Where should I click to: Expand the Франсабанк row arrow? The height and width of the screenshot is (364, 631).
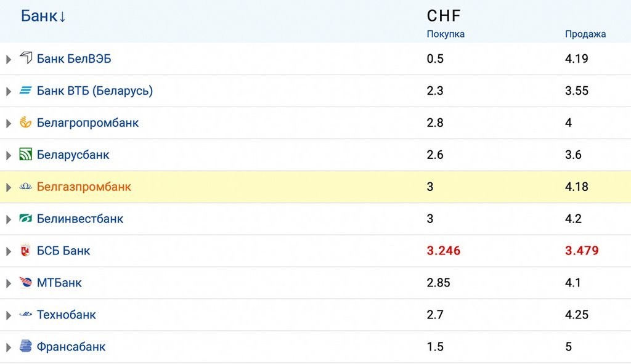pos(9,347)
